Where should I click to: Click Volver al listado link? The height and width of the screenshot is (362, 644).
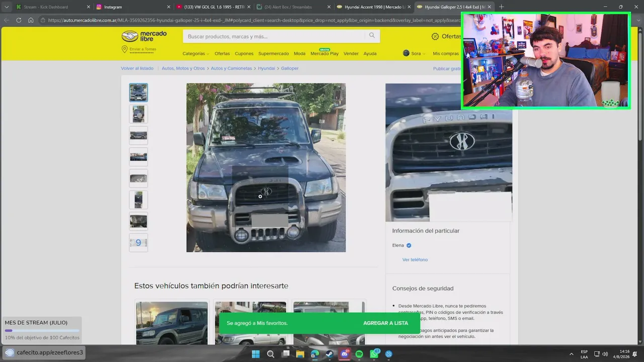tap(137, 68)
